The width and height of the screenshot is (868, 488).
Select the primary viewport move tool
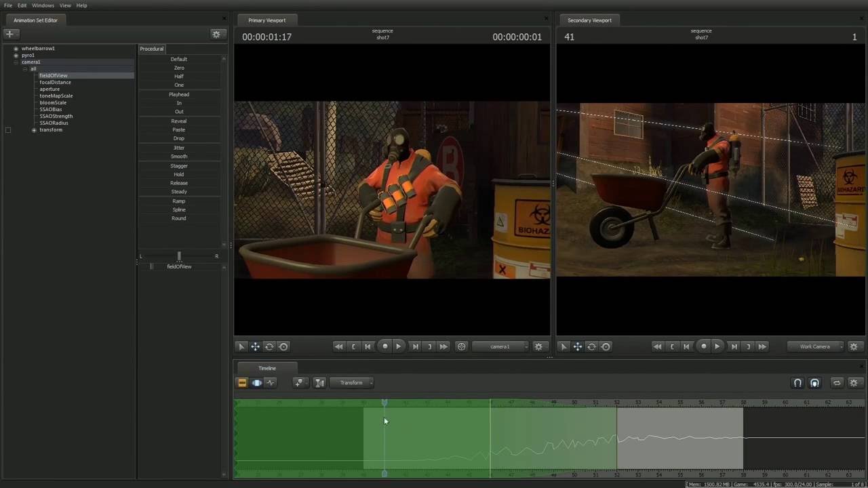(x=255, y=346)
